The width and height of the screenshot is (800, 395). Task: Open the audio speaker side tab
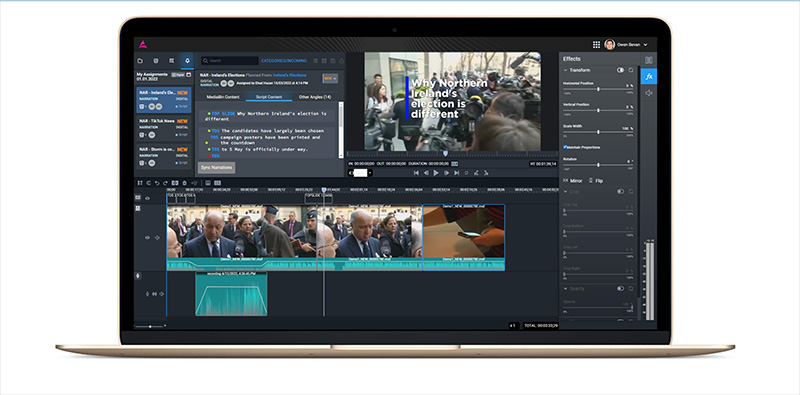coord(649,93)
